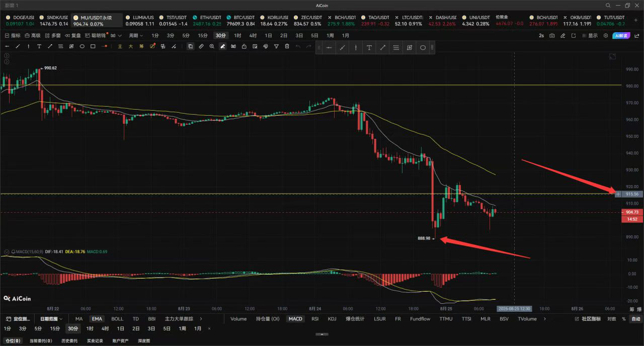Select 15分 in the lower timeframe bar
The width and height of the screenshot is (644, 346).
(x=55, y=328)
